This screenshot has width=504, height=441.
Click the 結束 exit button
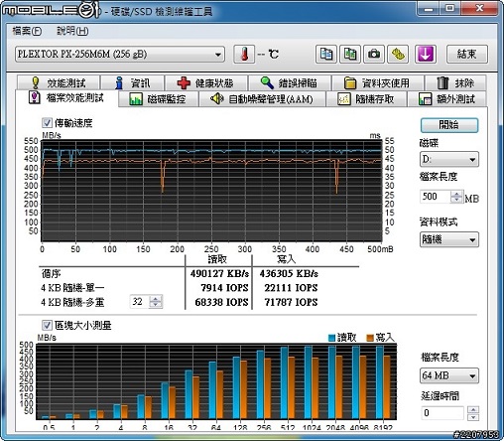pyautogui.click(x=467, y=54)
